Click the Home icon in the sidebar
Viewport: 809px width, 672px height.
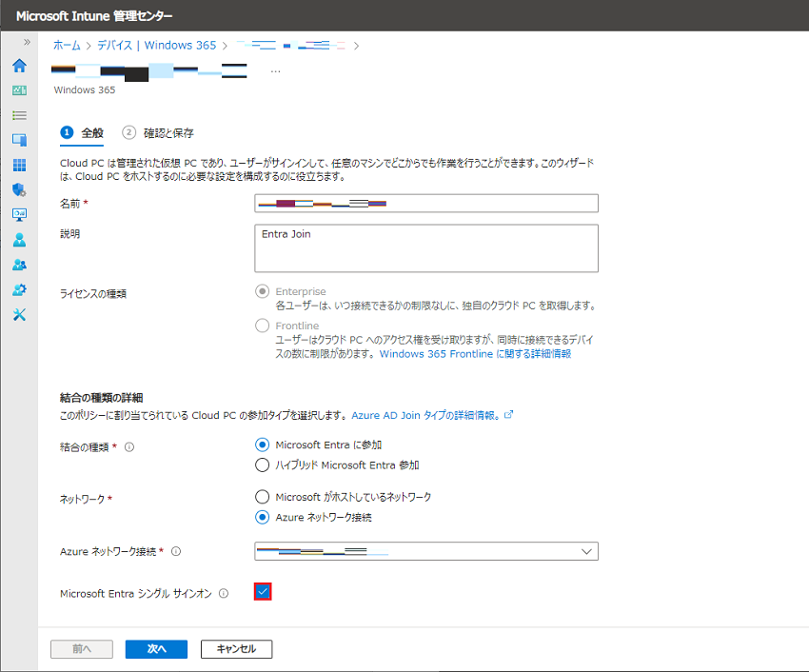pos(19,66)
